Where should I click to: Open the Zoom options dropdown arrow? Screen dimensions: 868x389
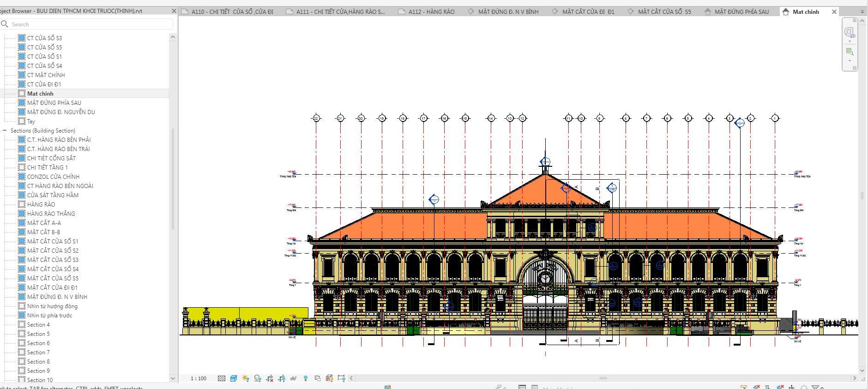(x=850, y=61)
